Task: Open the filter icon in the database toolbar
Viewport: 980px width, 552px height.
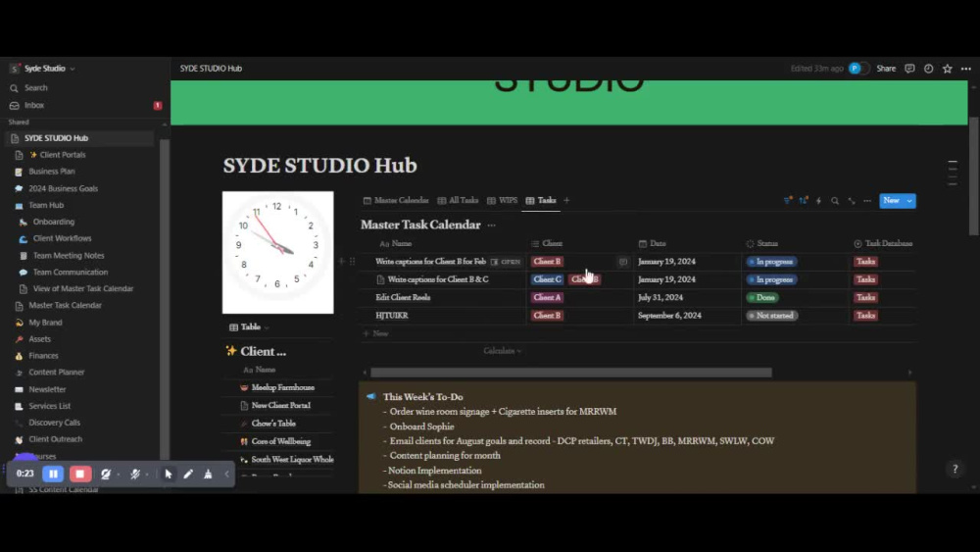Action: [x=788, y=201]
